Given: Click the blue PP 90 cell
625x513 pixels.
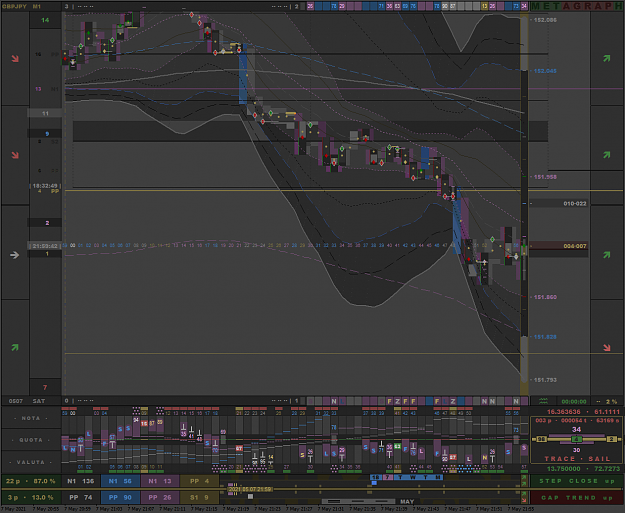Looking at the screenshot, I should point(120,497).
